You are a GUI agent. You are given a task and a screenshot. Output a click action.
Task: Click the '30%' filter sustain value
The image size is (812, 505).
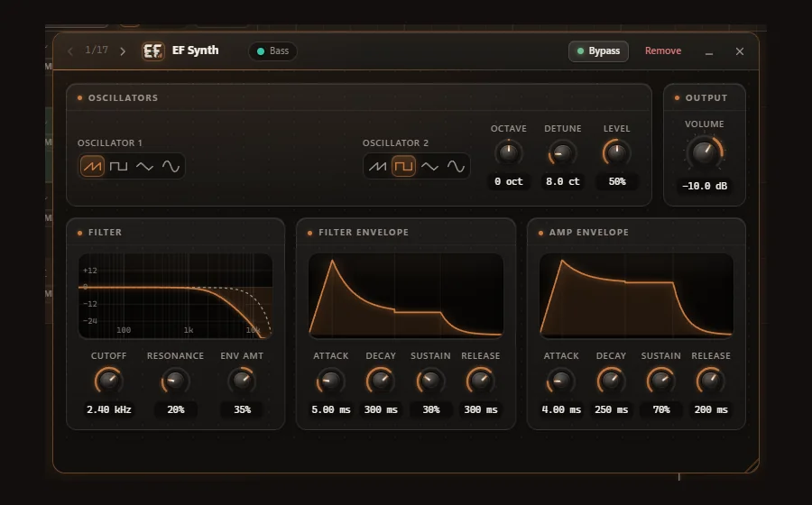(x=431, y=409)
